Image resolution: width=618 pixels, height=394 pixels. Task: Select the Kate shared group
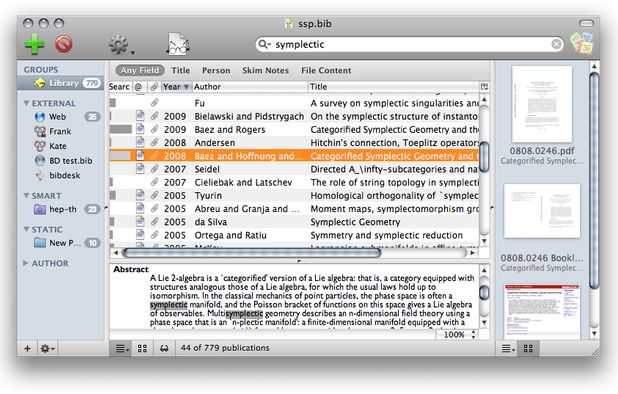61,146
